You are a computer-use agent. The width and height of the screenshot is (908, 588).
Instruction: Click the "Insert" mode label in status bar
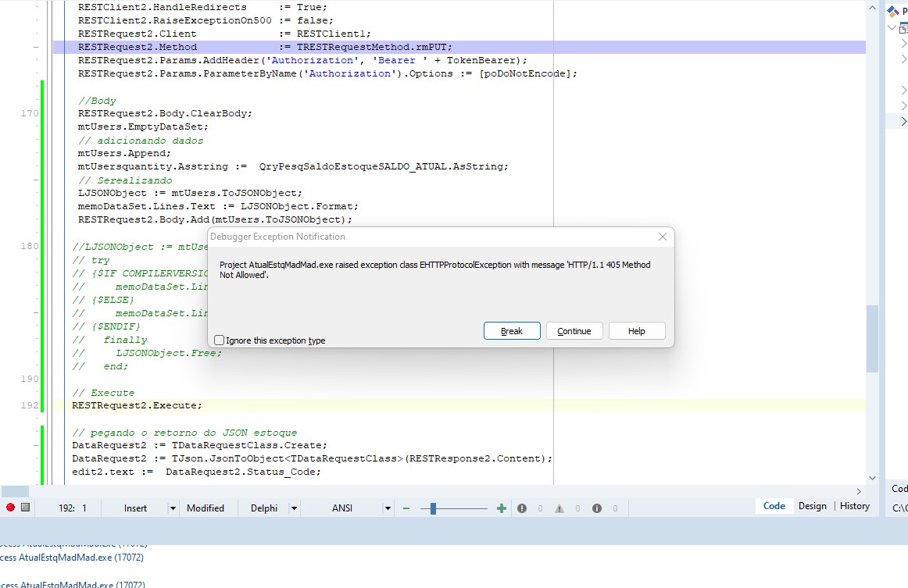pyautogui.click(x=135, y=508)
